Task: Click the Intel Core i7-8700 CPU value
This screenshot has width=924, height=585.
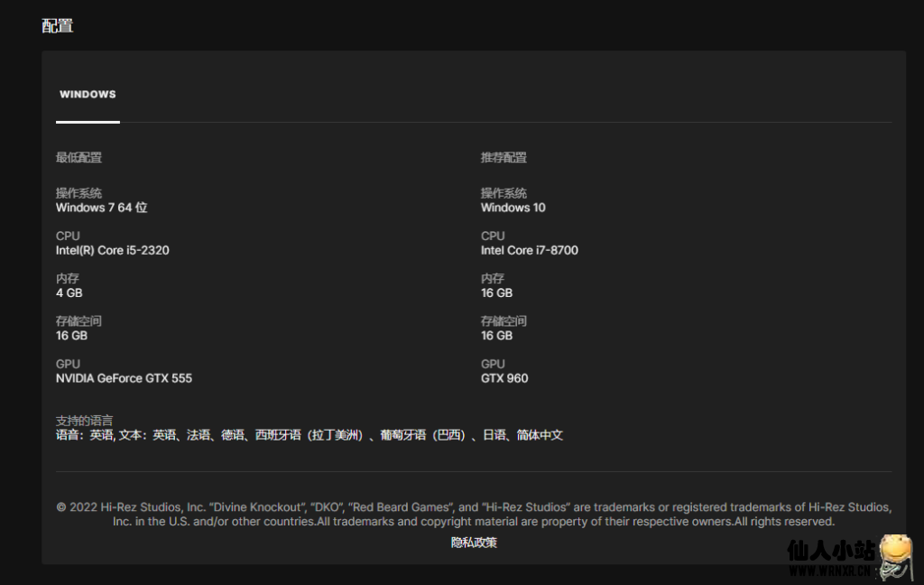Action: coord(529,250)
